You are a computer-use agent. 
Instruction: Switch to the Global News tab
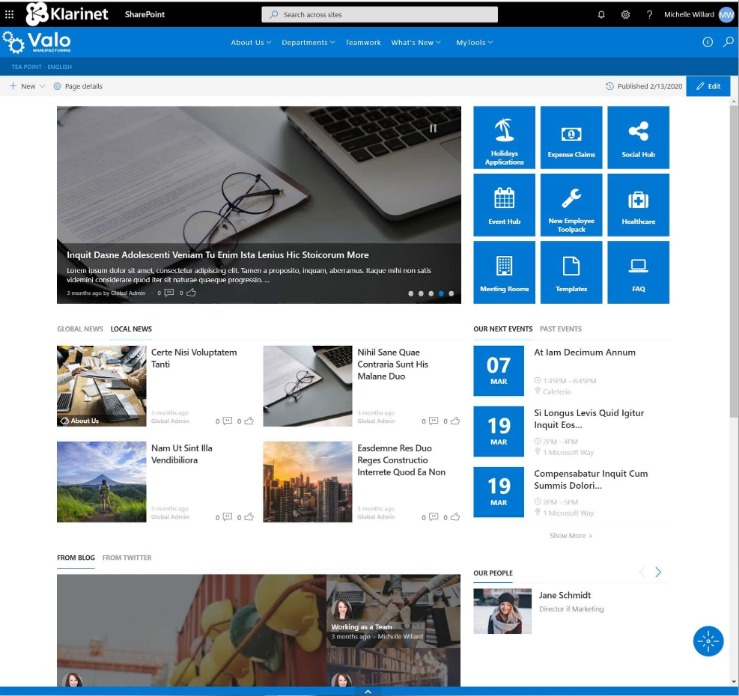80,329
